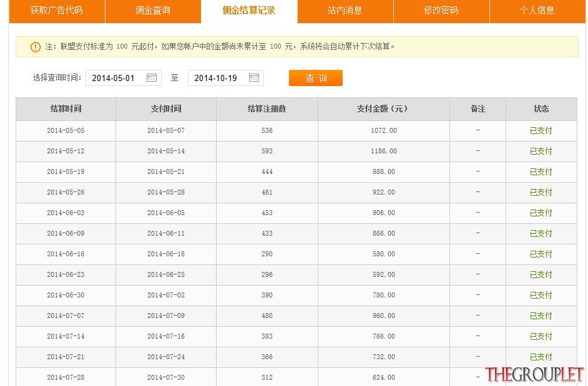Click the 结算注册数 column header
The width and height of the screenshot is (588, 386).
coord(267,109)
